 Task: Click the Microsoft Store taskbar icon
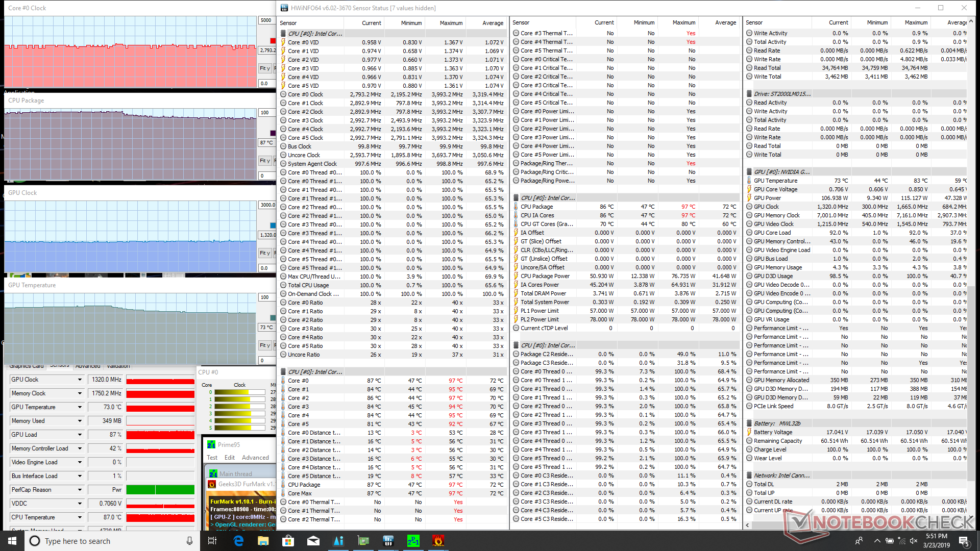click(288, 541)
